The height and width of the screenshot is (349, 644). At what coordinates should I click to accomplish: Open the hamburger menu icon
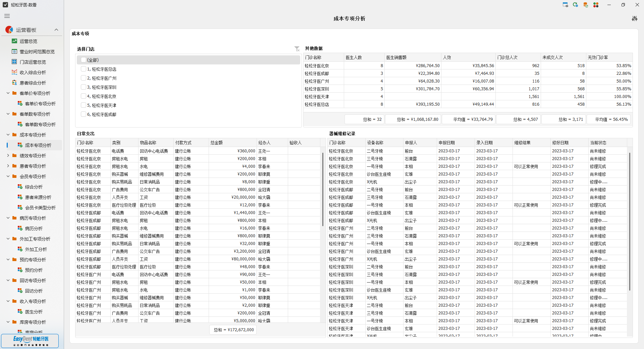click(x=7, y=16)
